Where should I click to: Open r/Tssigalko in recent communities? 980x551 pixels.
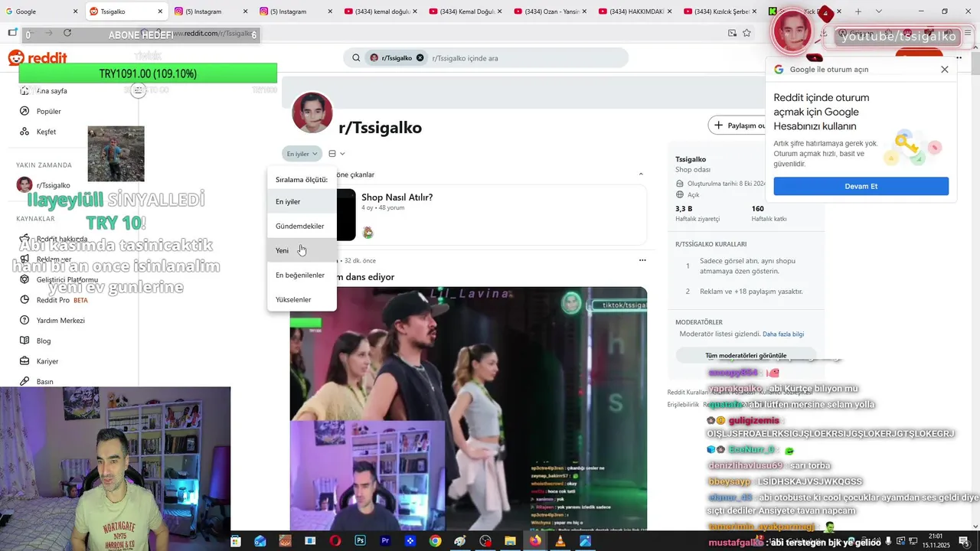[53, 185]
